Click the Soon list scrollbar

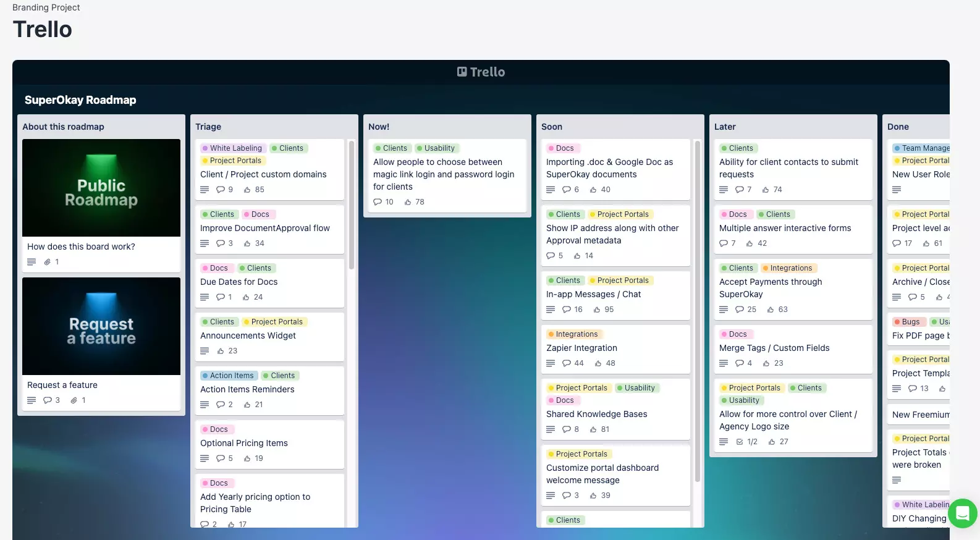coord(698,311)
